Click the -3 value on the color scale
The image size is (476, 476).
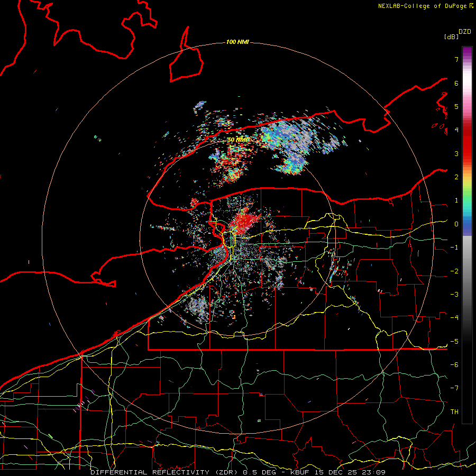[x=454, y=294]
